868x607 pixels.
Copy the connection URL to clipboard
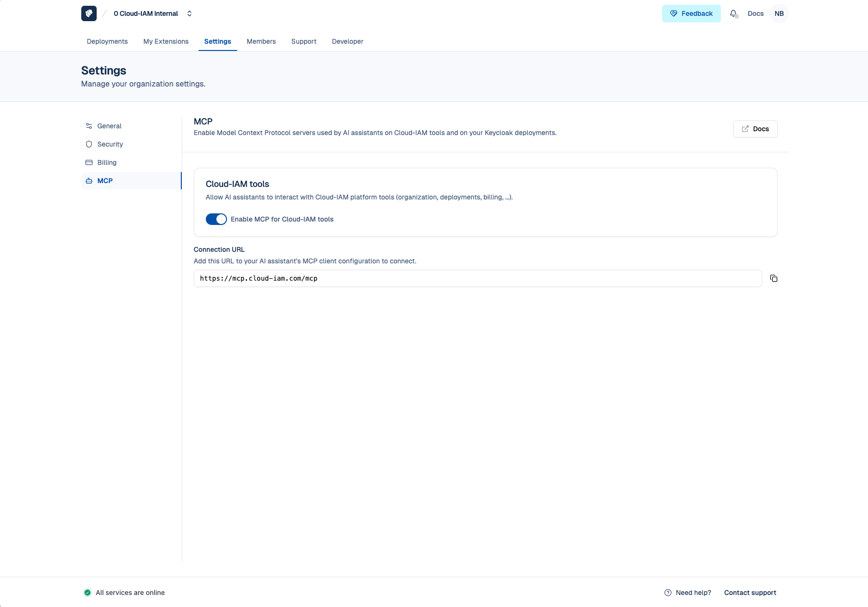(774, 278)
